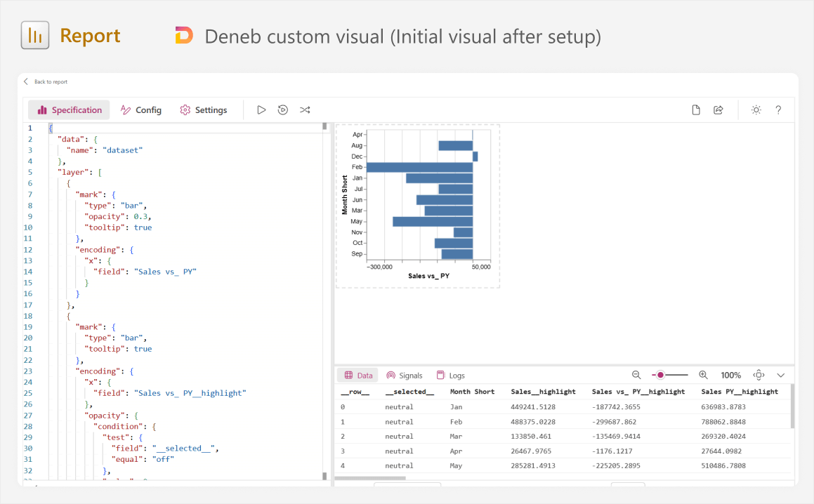Click the Deneb logo icon
Viewport: 814px width, 504px height.
coord(184,35)
